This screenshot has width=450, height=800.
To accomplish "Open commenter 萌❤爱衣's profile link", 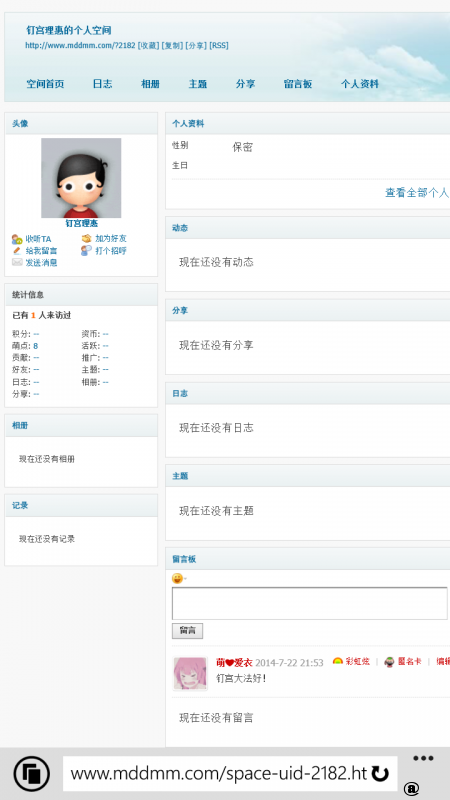I will [234, 662].
